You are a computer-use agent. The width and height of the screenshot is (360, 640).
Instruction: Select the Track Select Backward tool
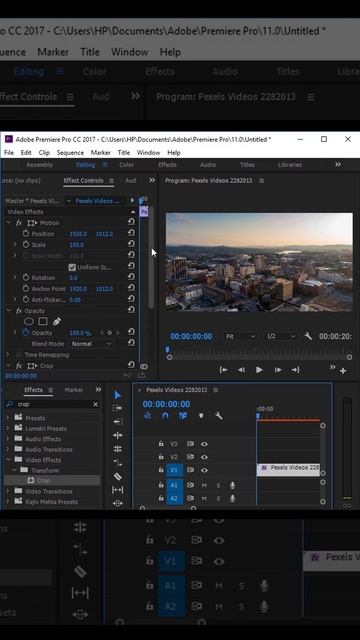pyautogui.click(x=118, y=422)
